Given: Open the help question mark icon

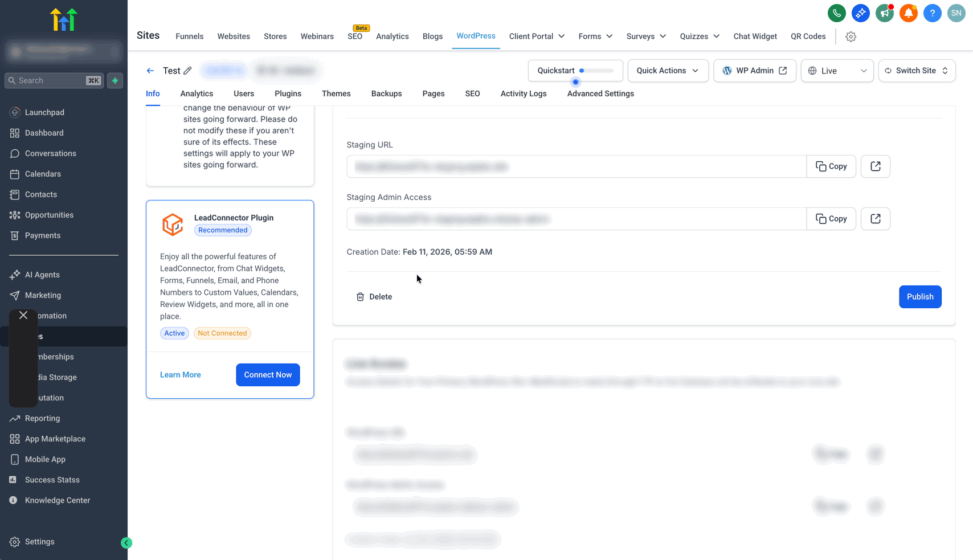Looking at the screenshot, I should [932, 13].
